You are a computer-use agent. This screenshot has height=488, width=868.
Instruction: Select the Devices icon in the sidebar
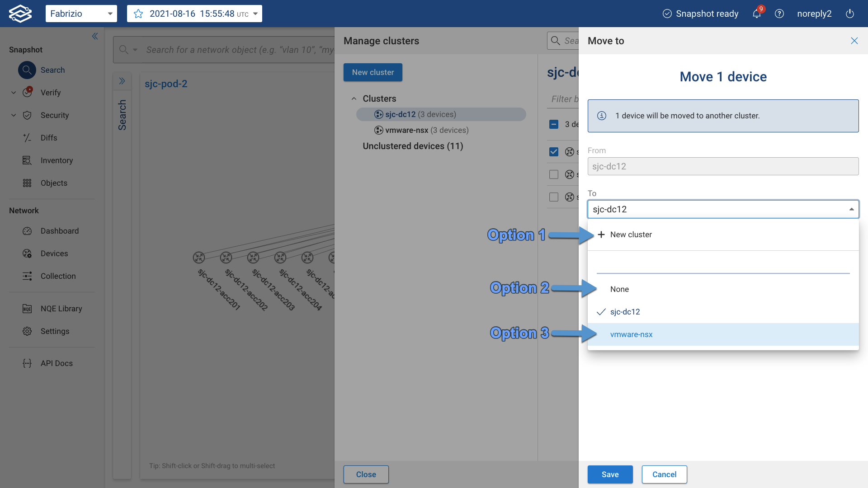(27, 253)
